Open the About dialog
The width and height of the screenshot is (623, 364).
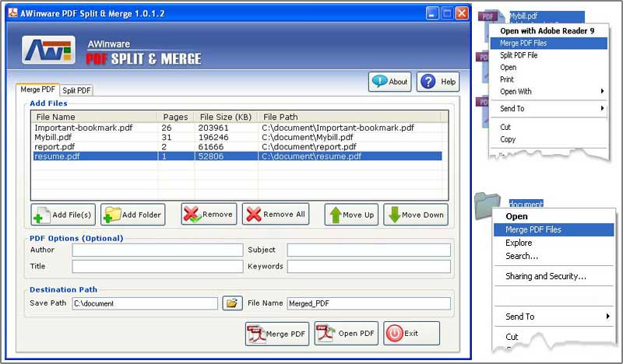tap(390, 82)
